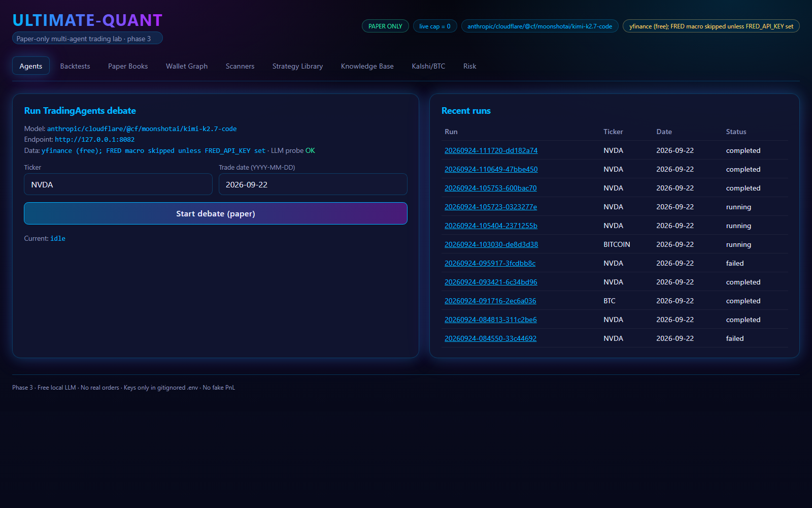Open the Knowledge Base tab
Screen dimensions: 812x508
coord(367,66)
